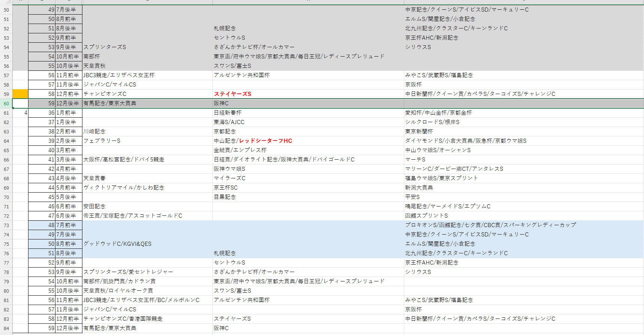This screenshot has width=644, height=335.
Task: Select row header 73
Action: (x=6, y=225)
